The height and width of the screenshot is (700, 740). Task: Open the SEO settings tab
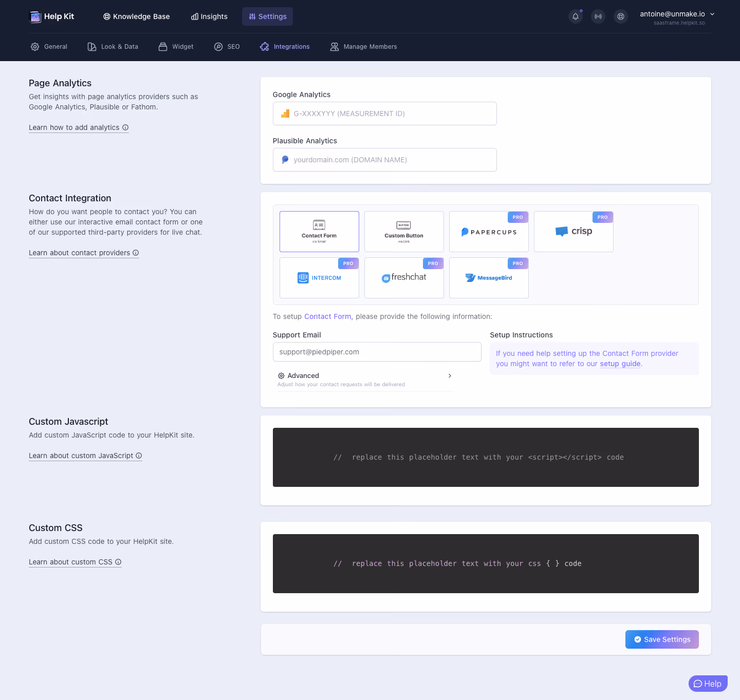[227, 47]
